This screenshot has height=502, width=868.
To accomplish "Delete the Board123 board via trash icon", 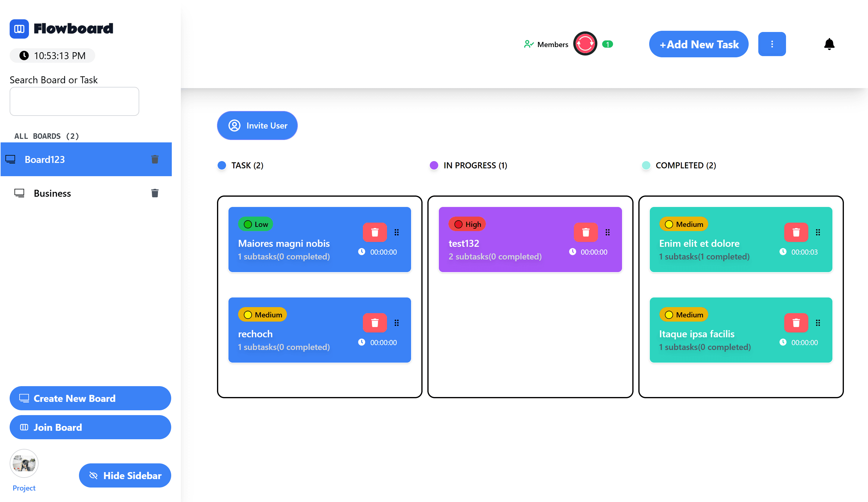I will pyautogui.click(x=155, y=159).
